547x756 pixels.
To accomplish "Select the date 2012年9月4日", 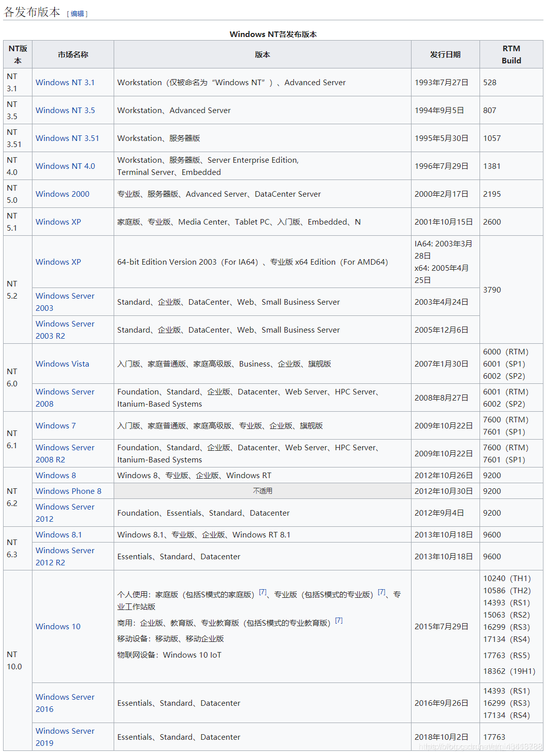I will [x=439, y=513].
